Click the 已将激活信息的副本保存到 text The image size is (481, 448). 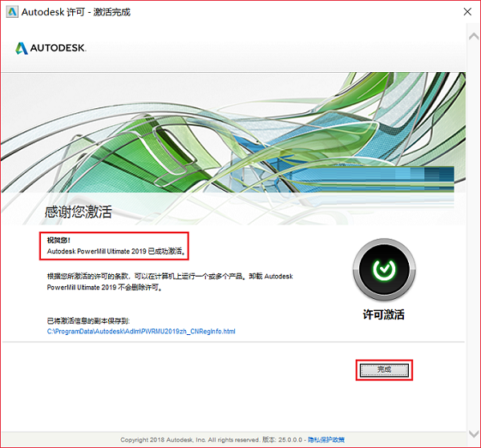point(88,321)
